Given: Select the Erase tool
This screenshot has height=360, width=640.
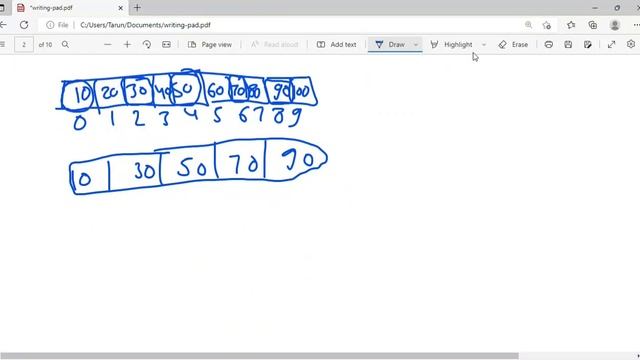Looking at the screenshot, I should coord(513,44).
